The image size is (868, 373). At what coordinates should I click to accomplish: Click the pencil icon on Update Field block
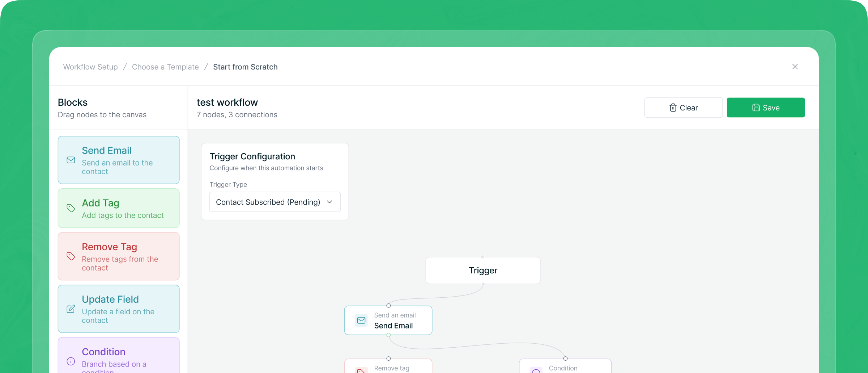71,309
